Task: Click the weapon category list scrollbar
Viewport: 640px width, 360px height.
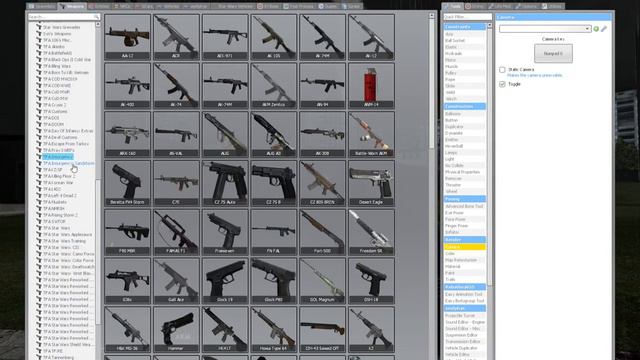Action: coord(98,251)
